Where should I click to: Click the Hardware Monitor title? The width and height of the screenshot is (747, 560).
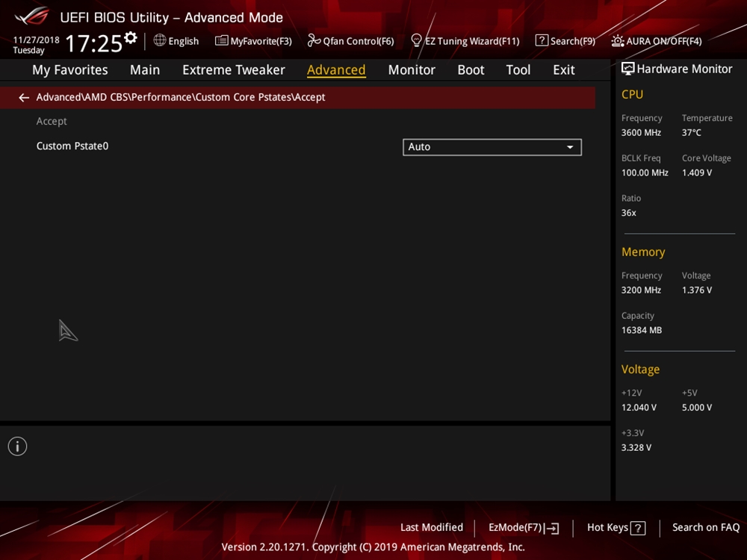(x=684, y=69)
